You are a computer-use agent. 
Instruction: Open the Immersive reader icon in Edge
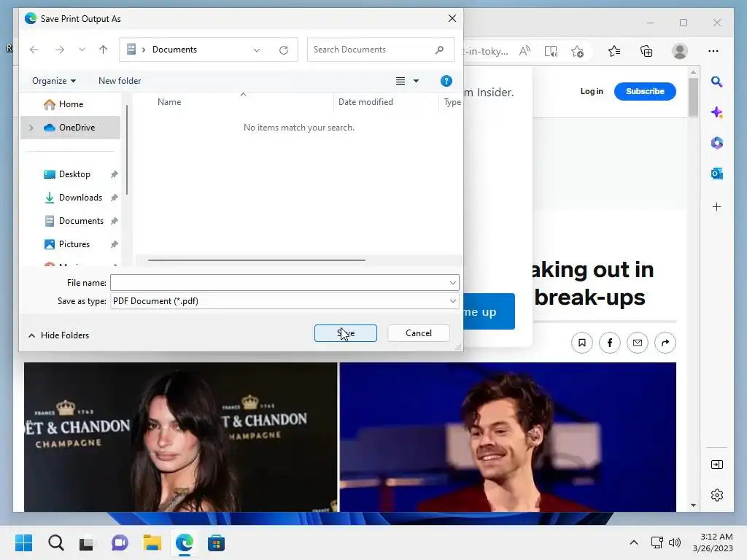[x=551, y=51]
